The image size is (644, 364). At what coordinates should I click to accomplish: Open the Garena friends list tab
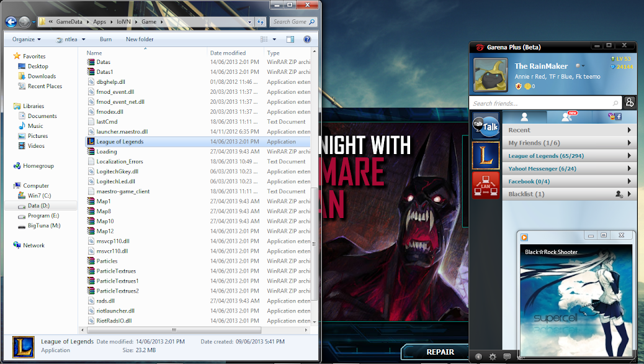click(x=524, y=117)
